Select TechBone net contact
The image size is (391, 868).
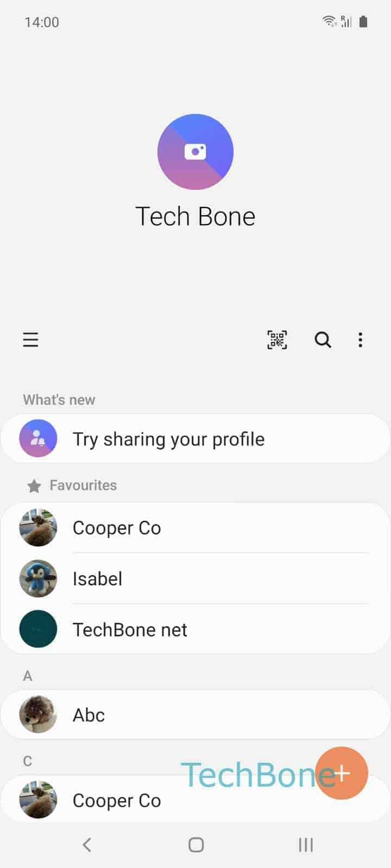[195, 629]
